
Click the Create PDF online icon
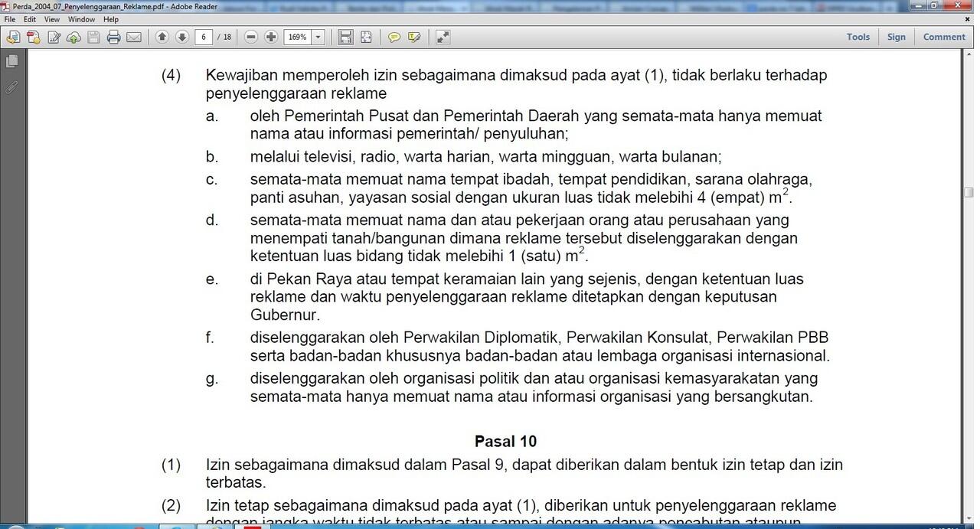pyautogui.click(x=13, y=37)
